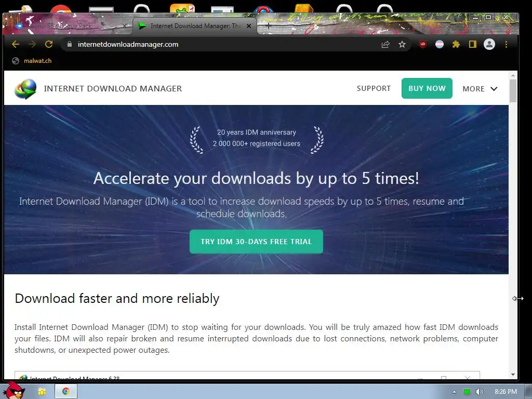Click the globe favicon beside malwat.ch bookmark
Screen dimensions: 532x399
16,61
